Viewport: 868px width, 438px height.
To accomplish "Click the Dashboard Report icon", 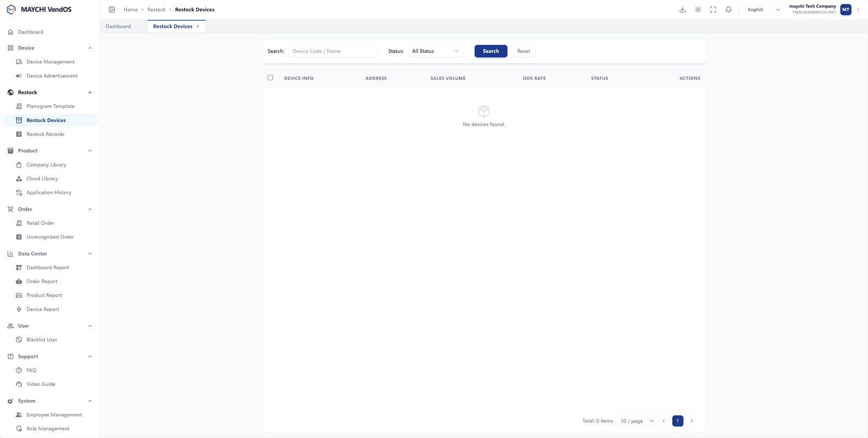I will (19, 268).
